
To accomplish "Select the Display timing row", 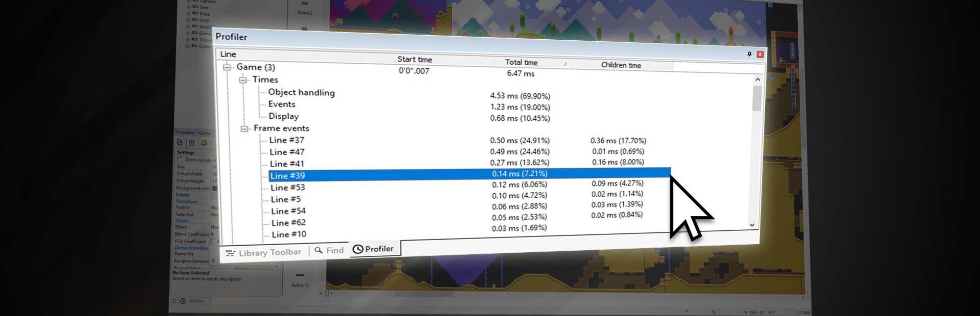I will (x=284, y=116).
